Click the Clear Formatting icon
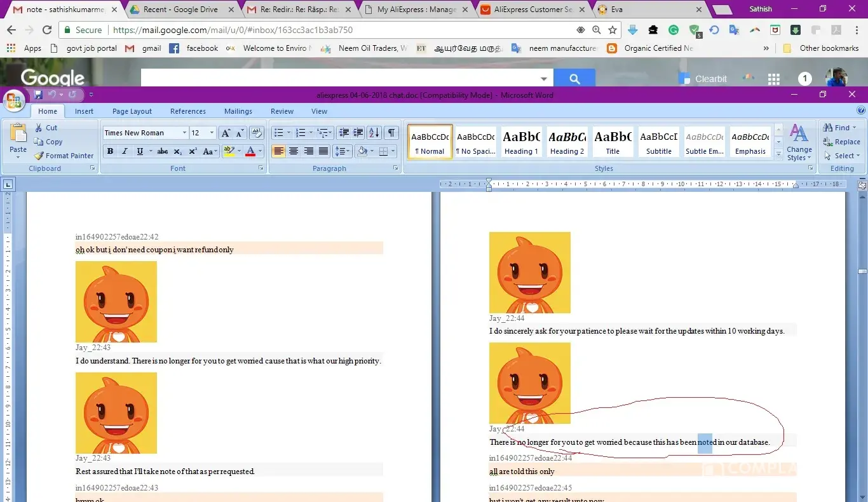Screen dimensions: 868x502 click(x=257, y=133)
